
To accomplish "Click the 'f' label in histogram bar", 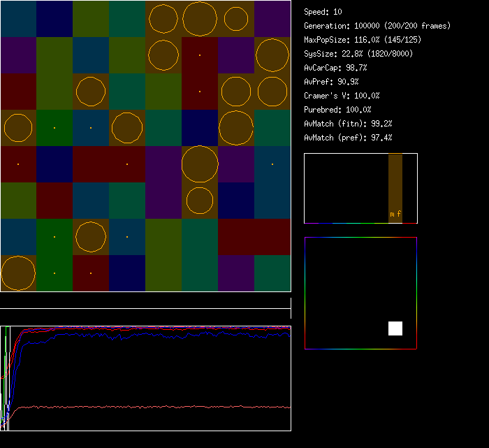I will (x=399, y=214).
